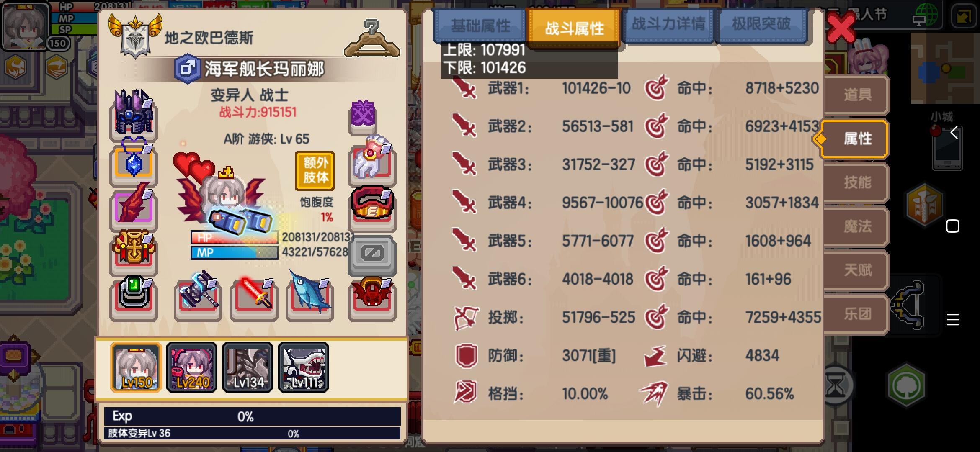Image resolution: width=980 pixels, height=452 pixels.
Task: Switch to the 基础属性 tab
Action: (x=480, y=26)
